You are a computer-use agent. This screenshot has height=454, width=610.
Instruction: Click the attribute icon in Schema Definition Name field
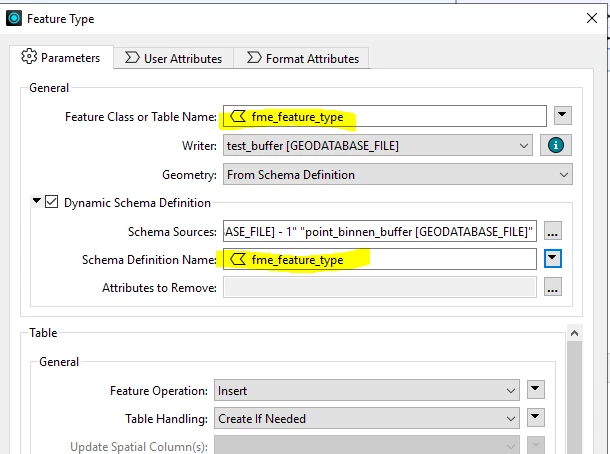click(x=238, y=259)
